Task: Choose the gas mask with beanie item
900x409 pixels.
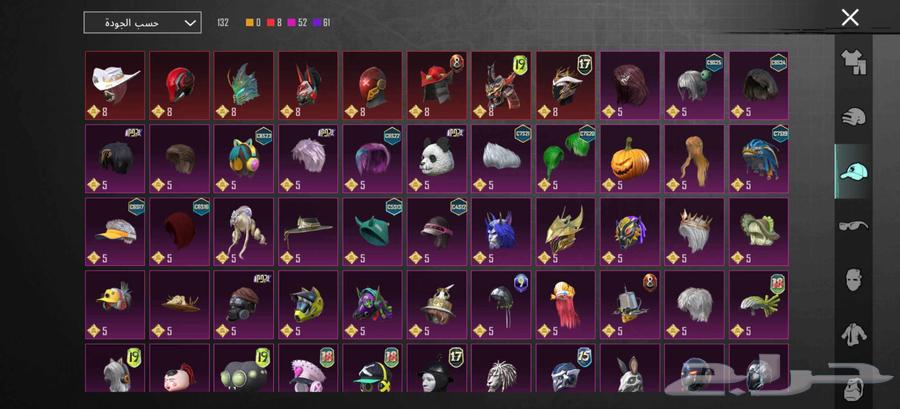Action: pyautogui.click(x=243, y=305)
